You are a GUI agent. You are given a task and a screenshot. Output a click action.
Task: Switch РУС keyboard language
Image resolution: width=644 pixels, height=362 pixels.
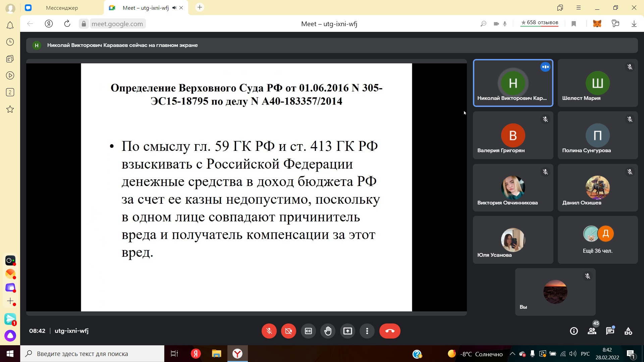click(x=585, y=354)
